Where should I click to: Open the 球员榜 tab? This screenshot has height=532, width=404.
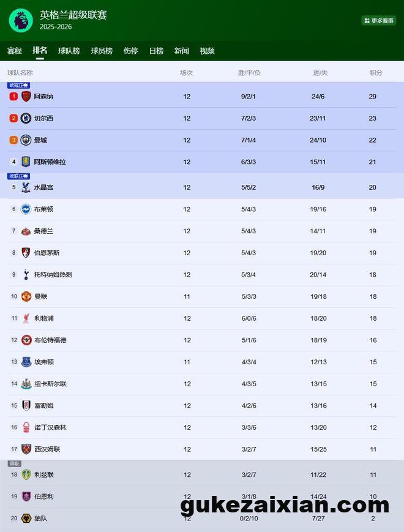102,51
